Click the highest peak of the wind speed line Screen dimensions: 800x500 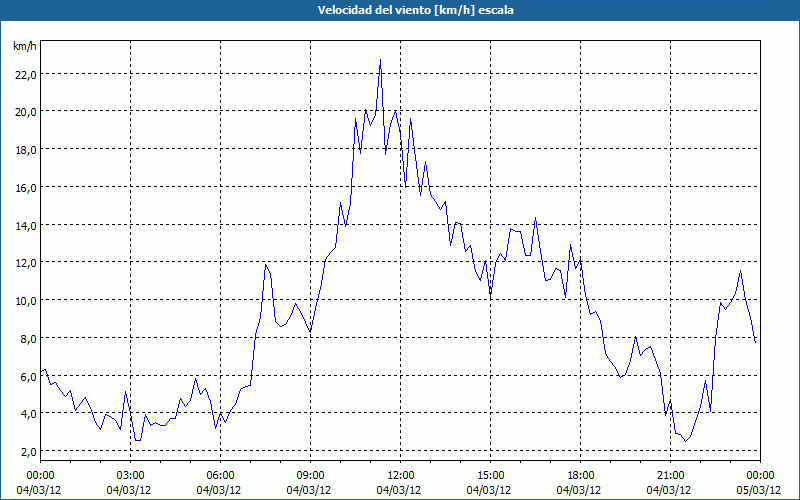pos(380,60)
